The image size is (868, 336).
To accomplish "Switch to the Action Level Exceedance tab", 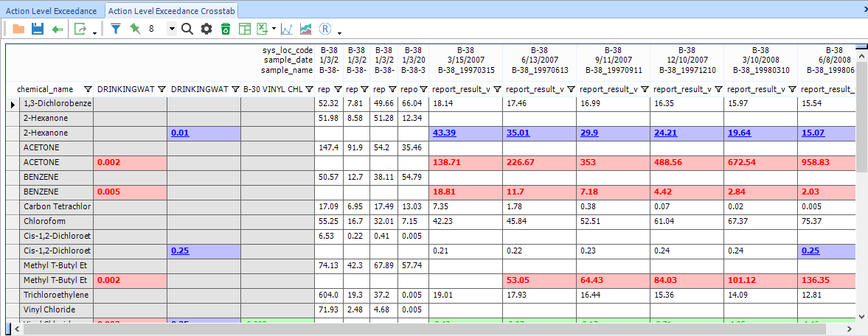I will [52, 11].
